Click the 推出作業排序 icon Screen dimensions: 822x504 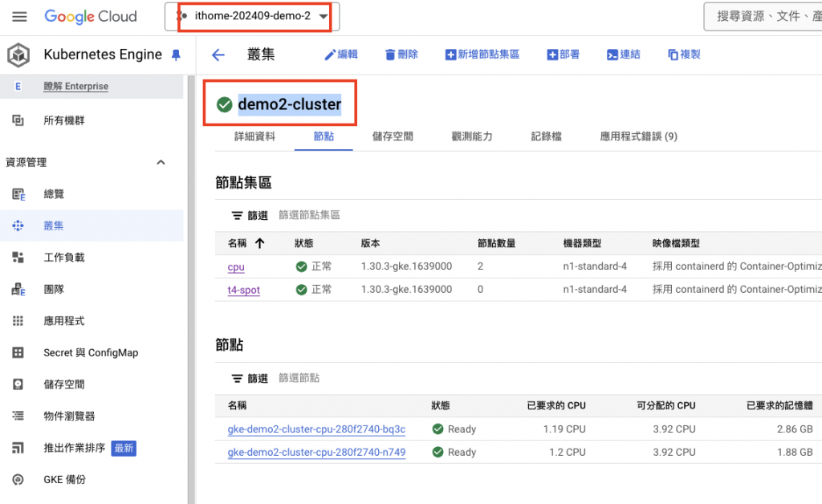pos(18,448)
